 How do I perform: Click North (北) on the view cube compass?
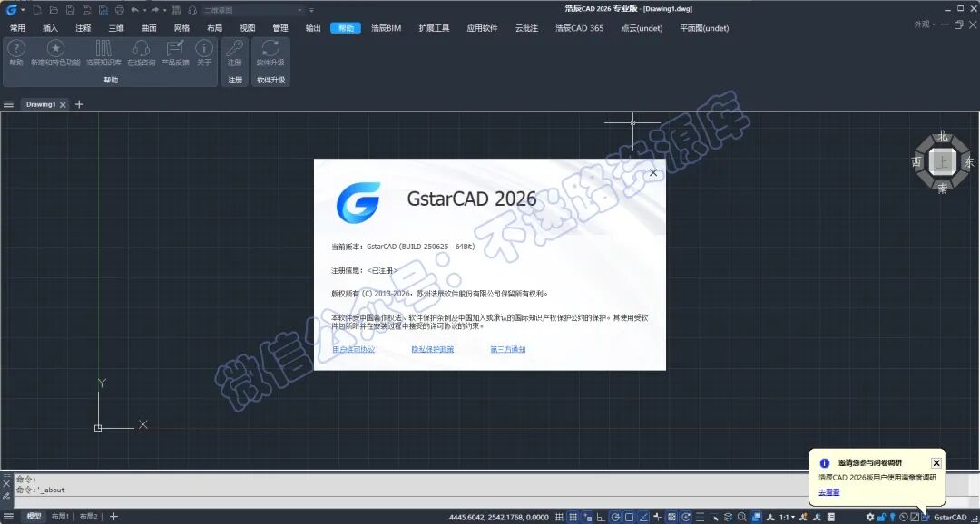943,137
